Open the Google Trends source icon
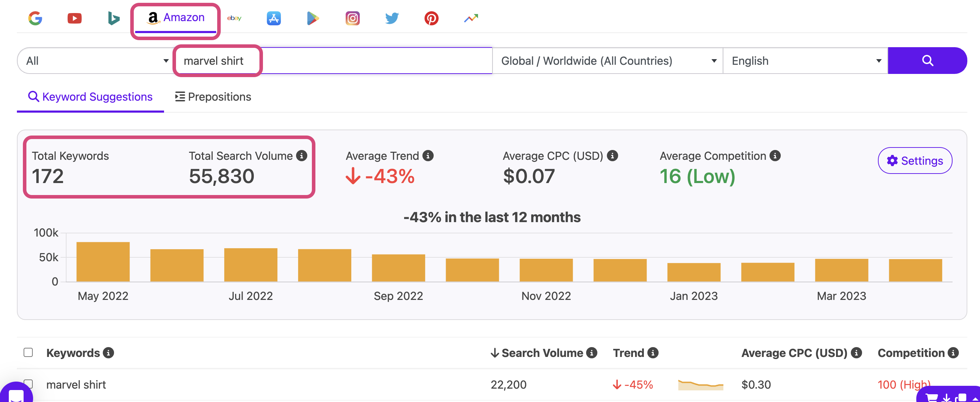Image resolution: width=980 pixels, height=402 pixels. coord(471,18)
